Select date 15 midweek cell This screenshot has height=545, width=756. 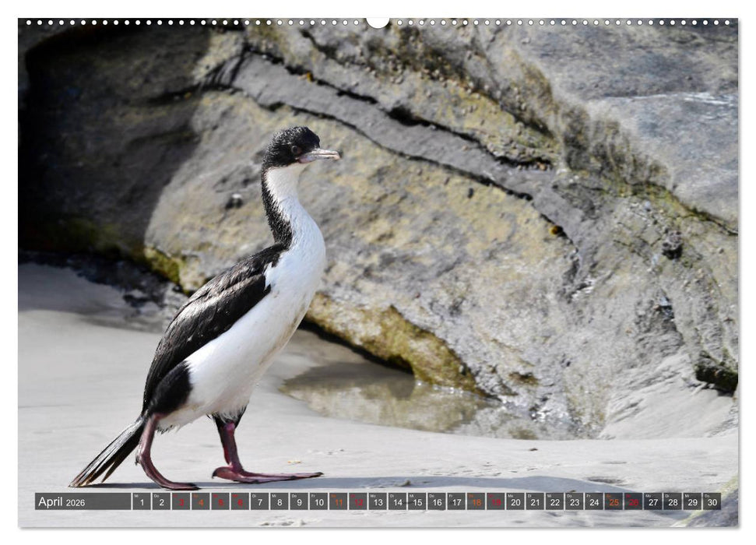click(417, 504)
